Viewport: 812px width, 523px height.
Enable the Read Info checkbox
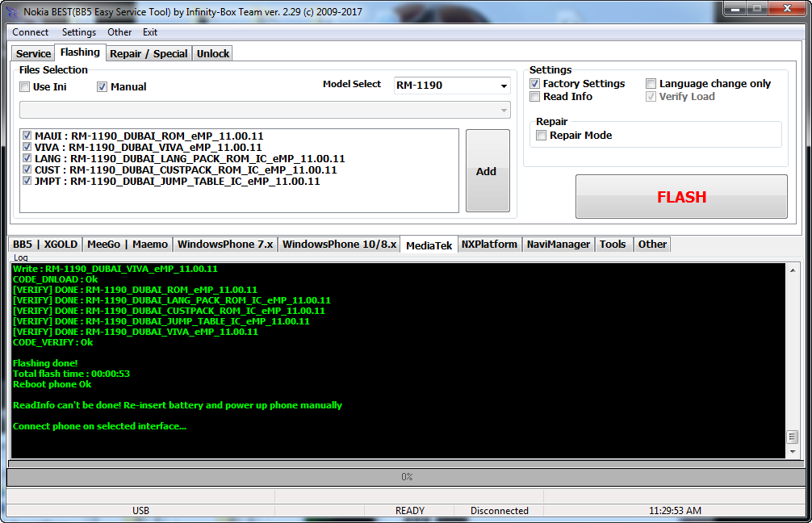[x=535, y=97]
